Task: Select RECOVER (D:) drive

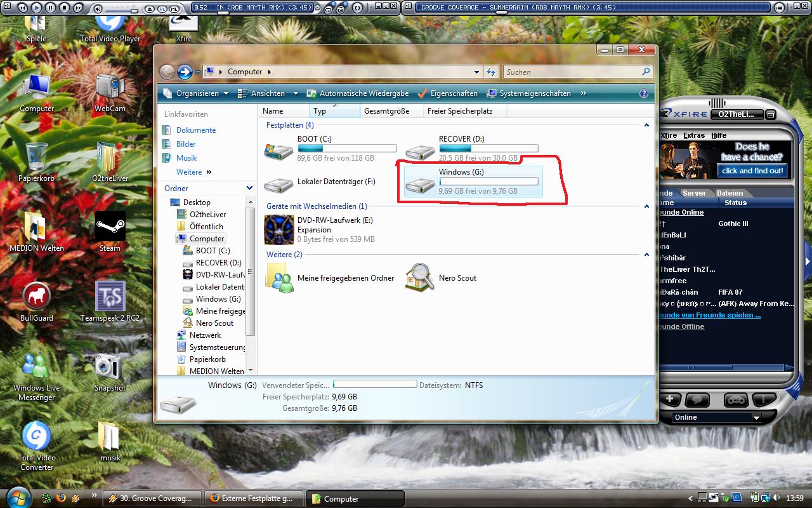Action: tap(473, 149)
